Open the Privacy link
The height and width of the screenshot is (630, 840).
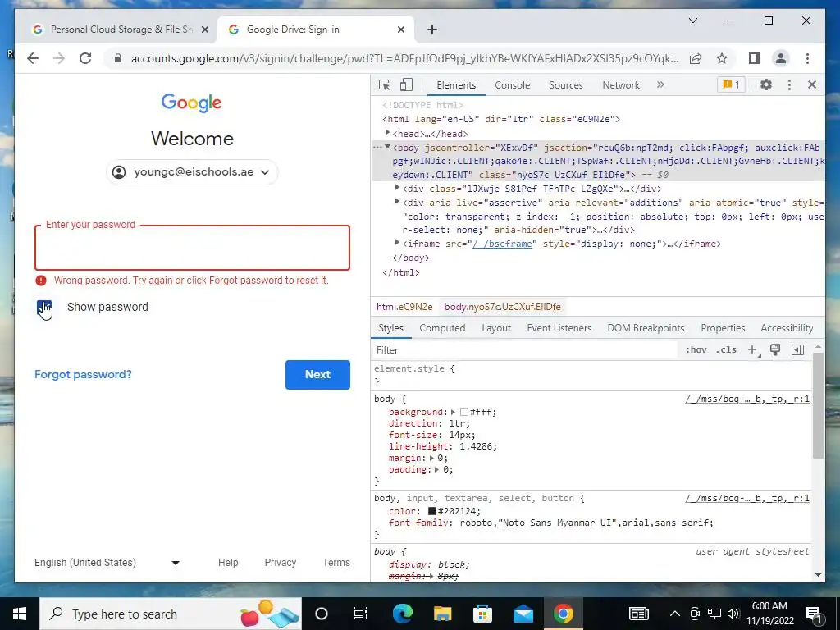281,563
